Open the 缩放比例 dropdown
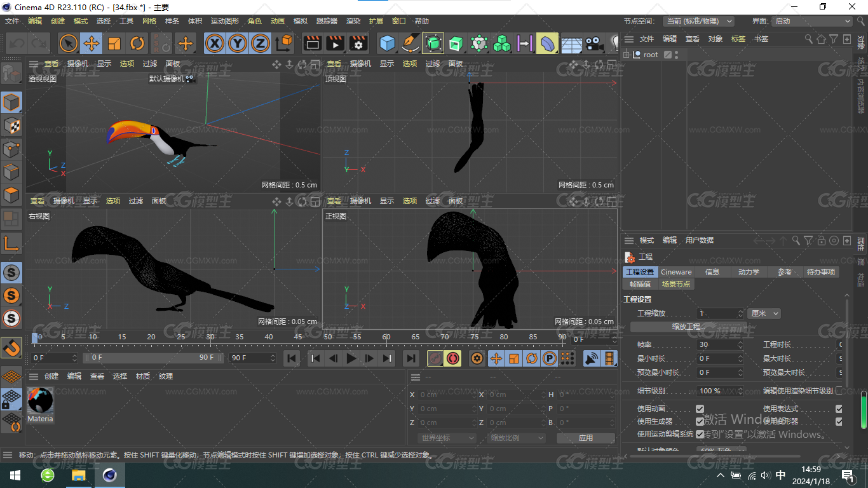The height and width of the screenshot is (488, 868). (517, 438)
